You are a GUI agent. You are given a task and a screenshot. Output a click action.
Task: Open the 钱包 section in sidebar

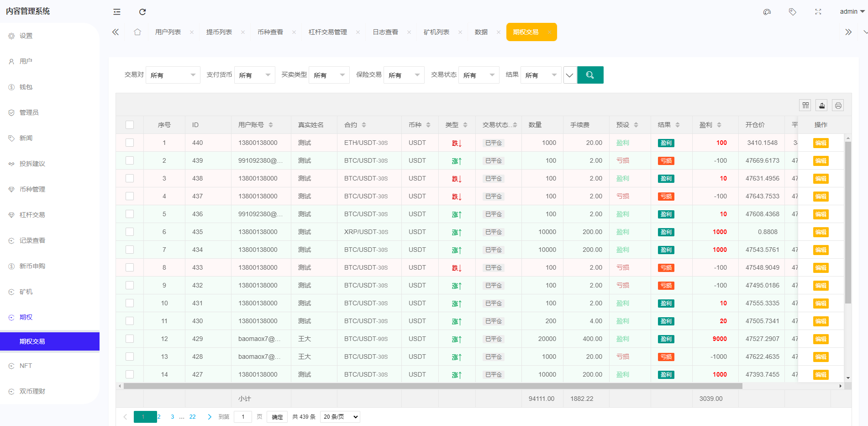pyautogui.click(x=26, y=86)
